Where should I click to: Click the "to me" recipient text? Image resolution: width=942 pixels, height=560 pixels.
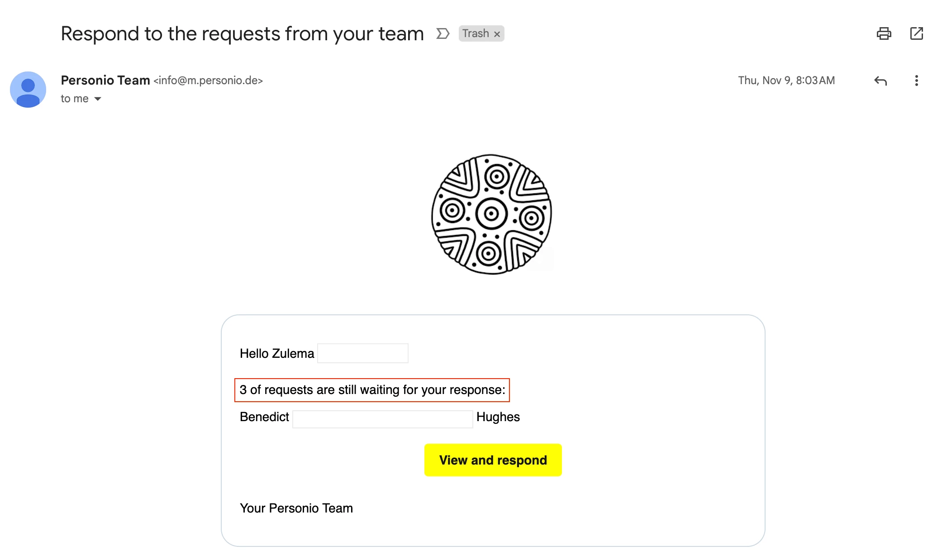(75, 99)
